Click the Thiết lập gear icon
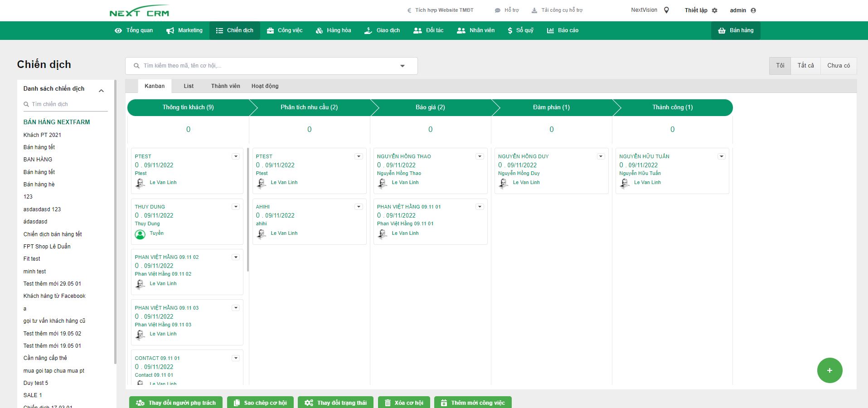The width and height of the screenshot is (868, 408). [x=715, y=10]
